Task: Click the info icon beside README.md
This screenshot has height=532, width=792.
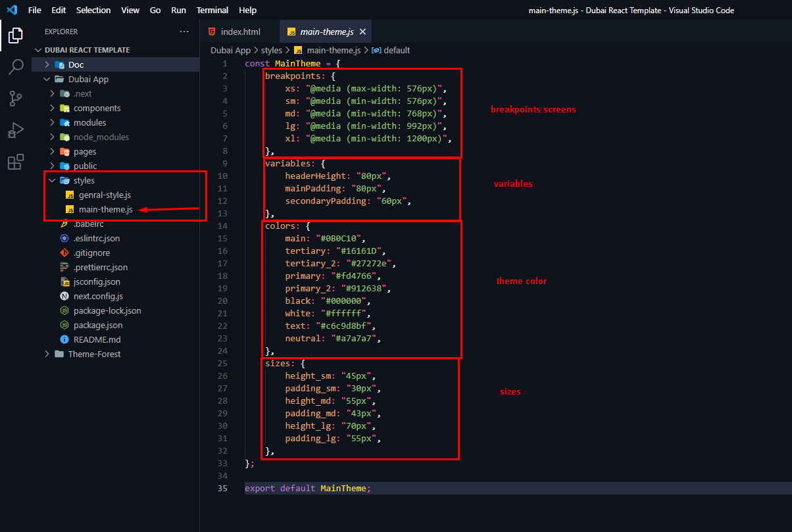Action: (x=64, y=339)
